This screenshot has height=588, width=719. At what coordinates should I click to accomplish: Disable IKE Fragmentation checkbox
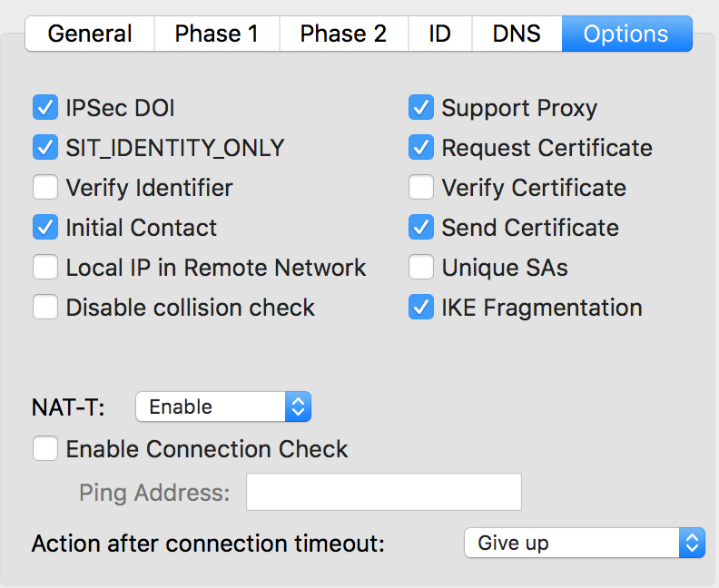(420, 308)
